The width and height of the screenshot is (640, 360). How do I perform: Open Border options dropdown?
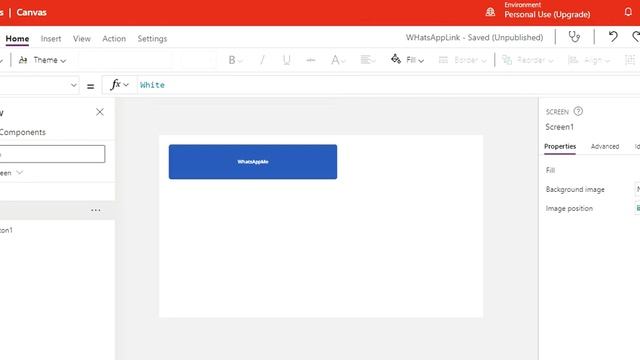tap(462, 60)
